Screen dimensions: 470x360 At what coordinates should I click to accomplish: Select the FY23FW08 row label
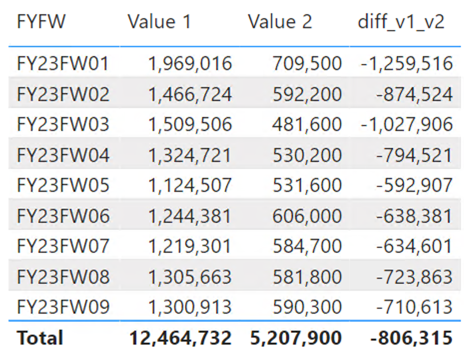coord(63,277)
